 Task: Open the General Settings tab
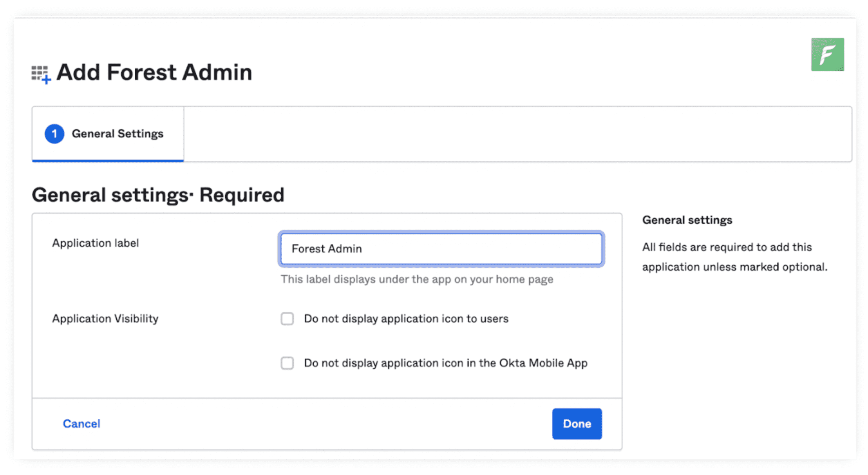click(117, 134)
